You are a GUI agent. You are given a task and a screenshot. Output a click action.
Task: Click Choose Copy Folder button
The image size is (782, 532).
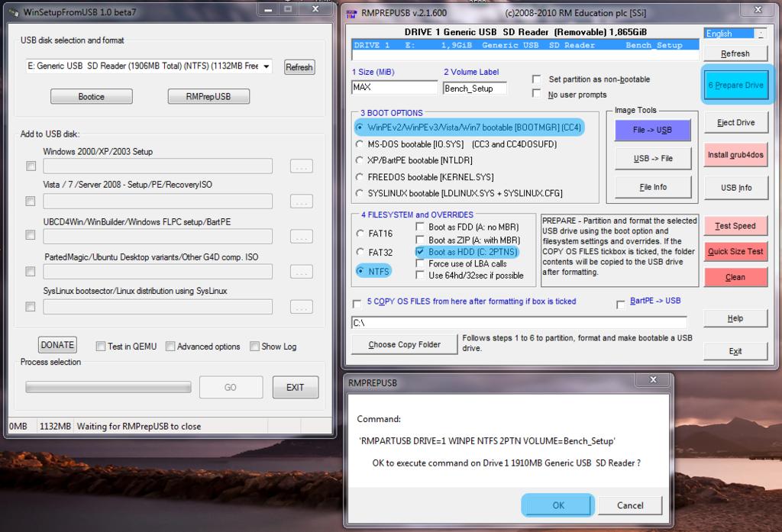[x=405, y=344]
